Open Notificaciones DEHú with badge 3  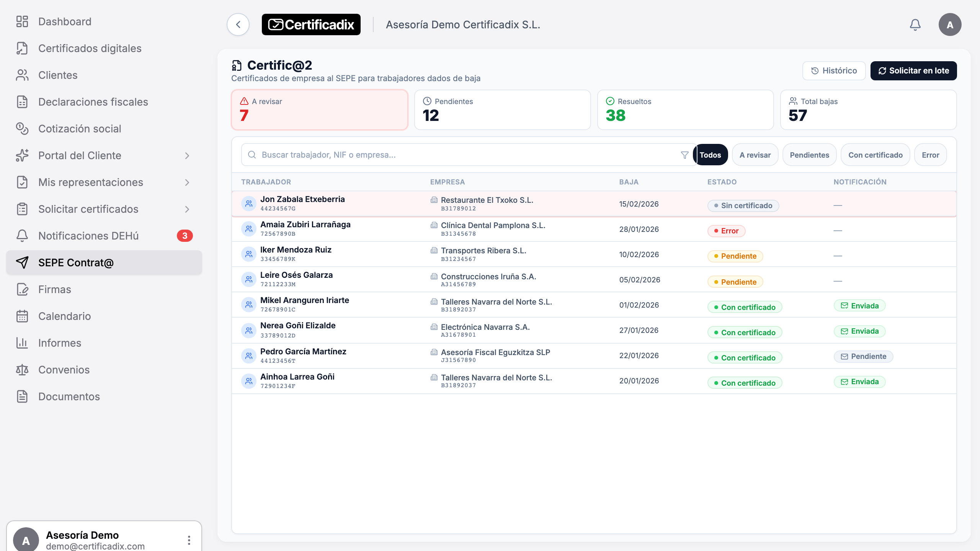104,236
